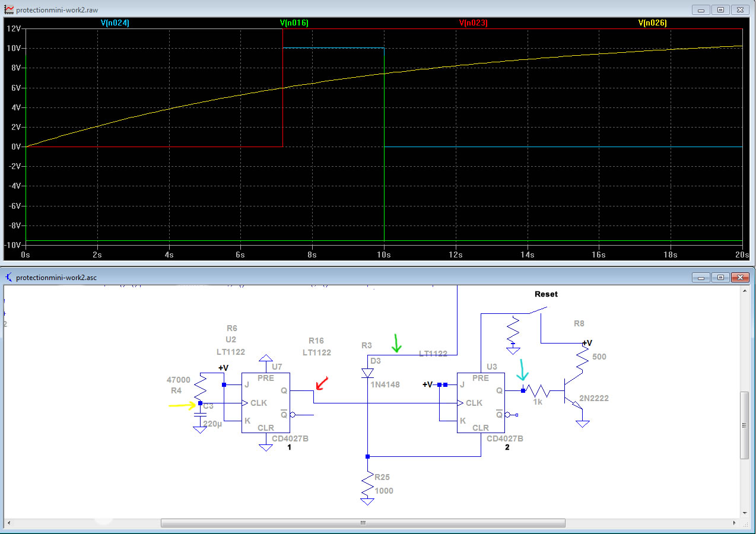Click the 220µ capacitor value text
Screen dimensions: 756x534
click(x=213, y=424)
